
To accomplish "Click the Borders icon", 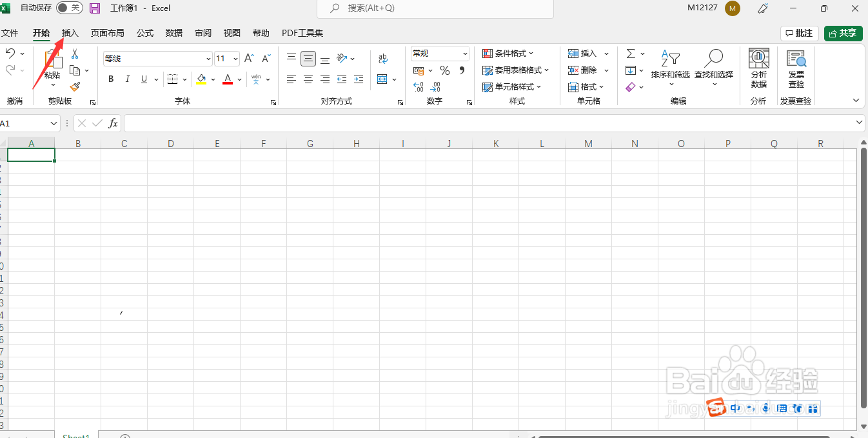I will pyautogui.click(x=172, y=79).
